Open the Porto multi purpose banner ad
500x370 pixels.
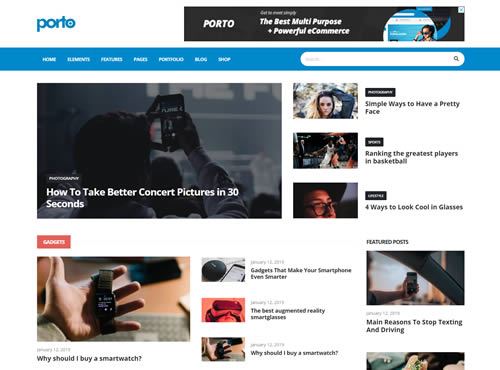tap(324, 24)
